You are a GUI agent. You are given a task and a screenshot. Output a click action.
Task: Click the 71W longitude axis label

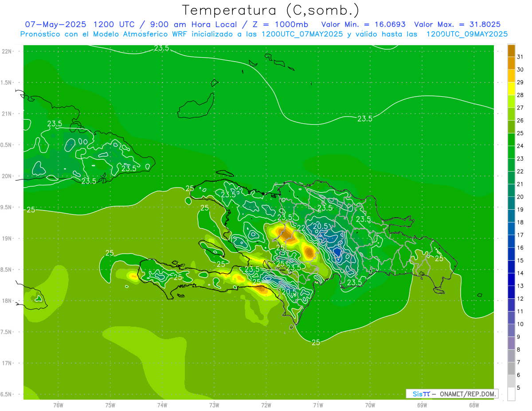(x=318, y=406)
